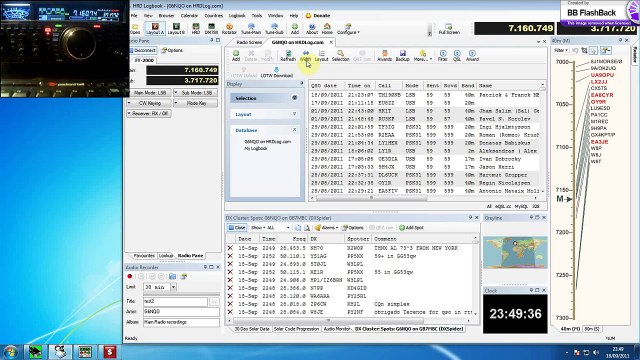
Task: Click the Tune-Main icon
Action: tap(251, 29)
